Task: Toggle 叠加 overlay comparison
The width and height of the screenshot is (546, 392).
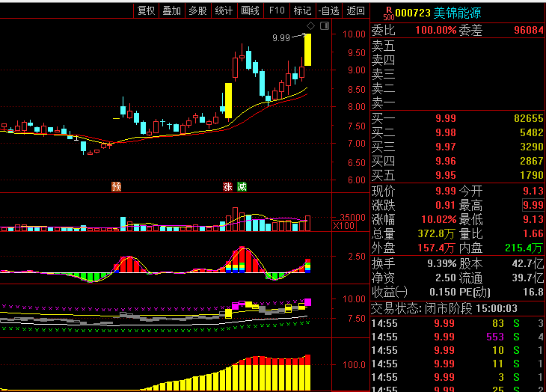Action: 171,10
